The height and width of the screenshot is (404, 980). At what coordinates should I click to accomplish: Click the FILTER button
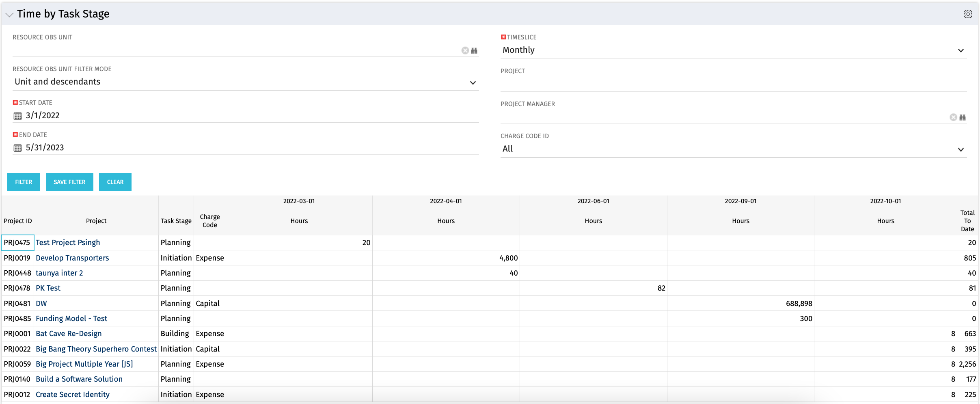pyautogui.click(x=23, y=182)
